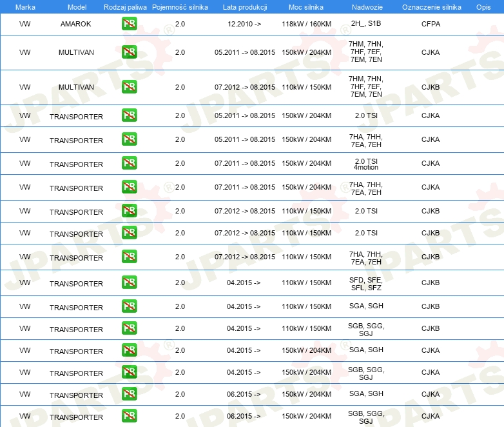Select the AMAROK model name cell
The width and height of the screenshot is (504, 427).
click(76, 25)
